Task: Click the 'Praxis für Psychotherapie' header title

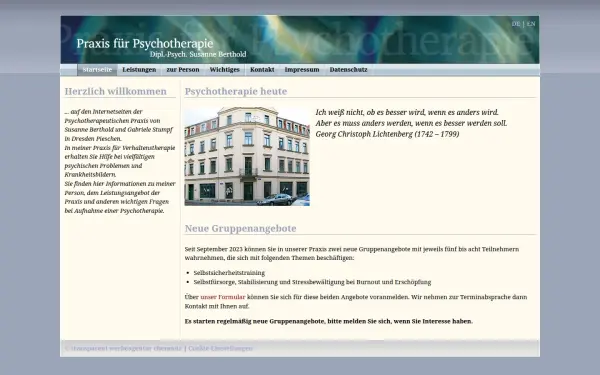Action: (x=145, y=43)
